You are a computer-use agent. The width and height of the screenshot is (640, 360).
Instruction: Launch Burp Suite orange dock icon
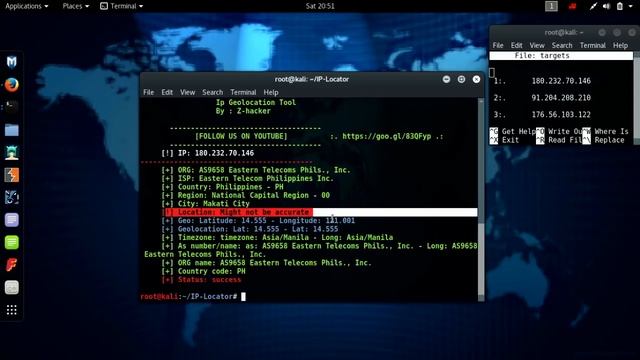tap(11, 175)
